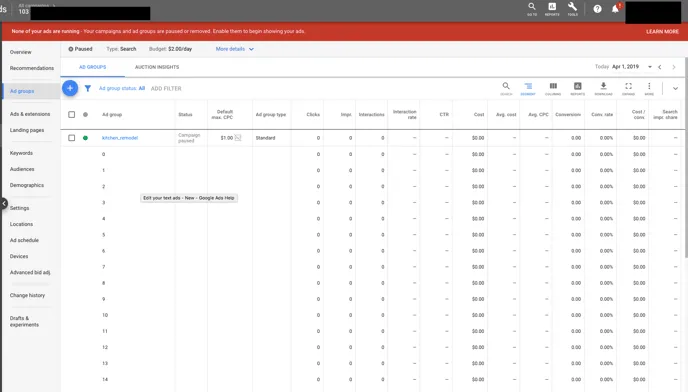The width and height of the screenshot is (688, 392).
Task: Click the budget $2.00/day value
Action: pos(180,49)
